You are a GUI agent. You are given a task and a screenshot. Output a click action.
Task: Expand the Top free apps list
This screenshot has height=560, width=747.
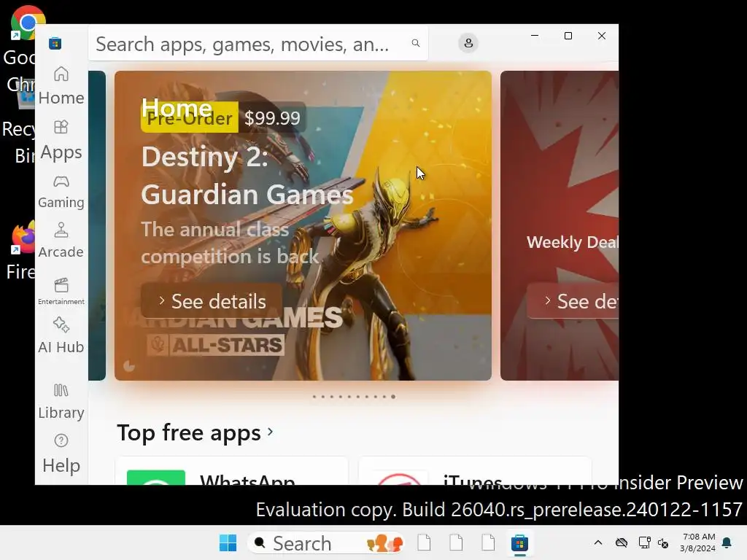pos(196,432)
